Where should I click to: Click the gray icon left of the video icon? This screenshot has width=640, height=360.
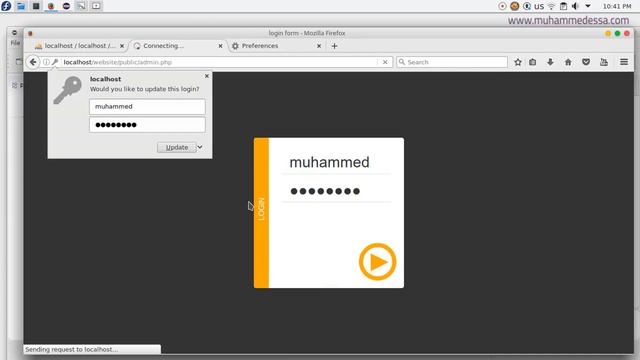[x=81, y=6]
